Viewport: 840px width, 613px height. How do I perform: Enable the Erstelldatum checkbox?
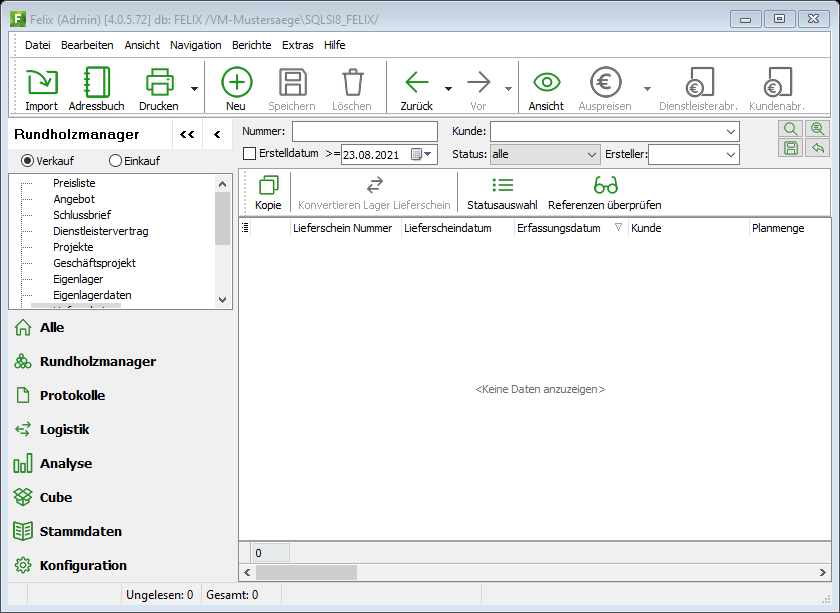coord(250,154)
